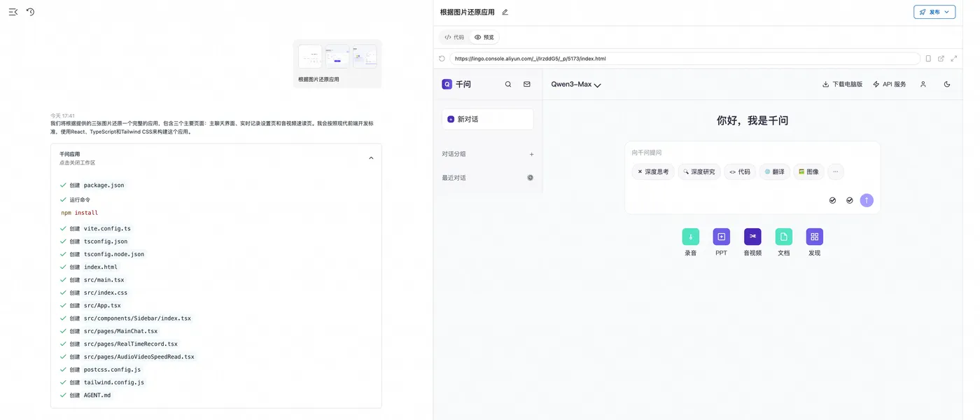Select the npm install command text
This screenshot has height=420, width=980.
point(80,213)
